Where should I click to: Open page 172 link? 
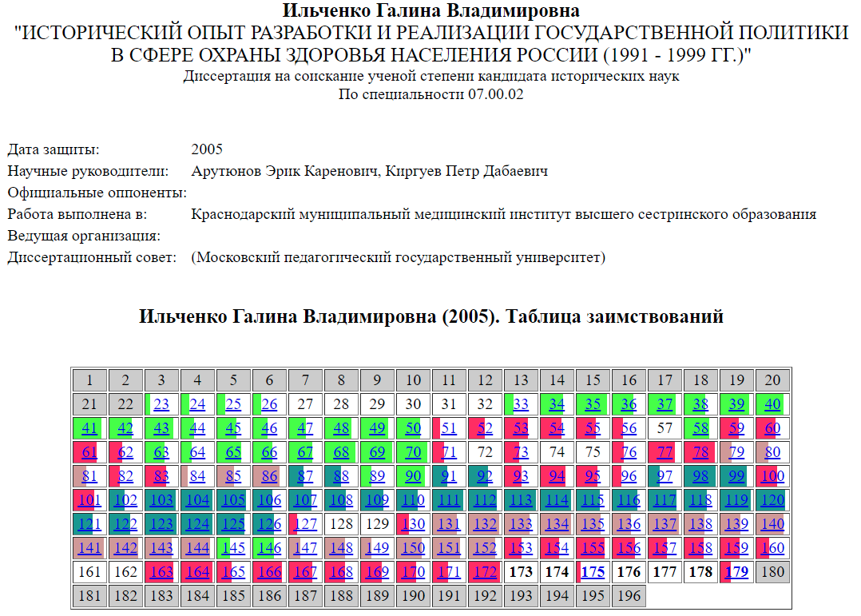(x=485, y=572)
